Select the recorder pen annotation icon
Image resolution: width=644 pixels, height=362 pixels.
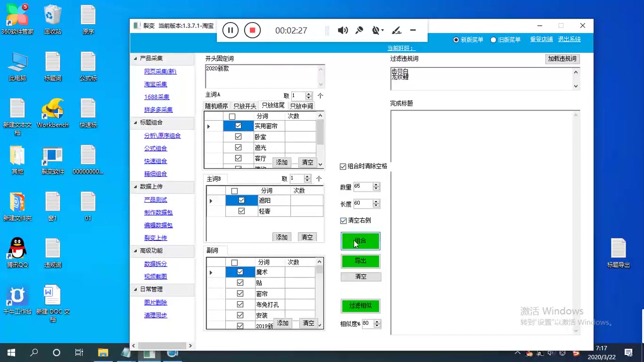[x=396, y=30]
